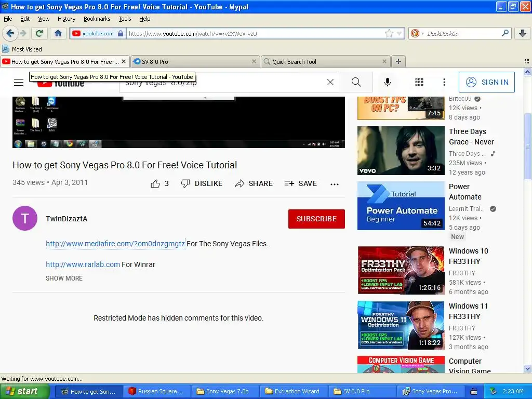Open the Power Automate Beginner tutorial thumbnail
This screenshot has height=399, width=532.
tap(401, 206)
